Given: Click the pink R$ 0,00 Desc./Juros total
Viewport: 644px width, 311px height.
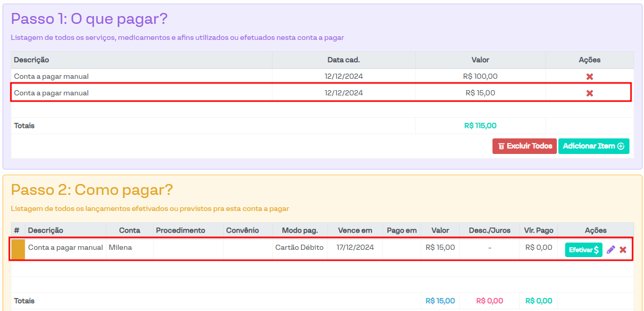Looking at the screenshot, I should (x=489, y=301).
